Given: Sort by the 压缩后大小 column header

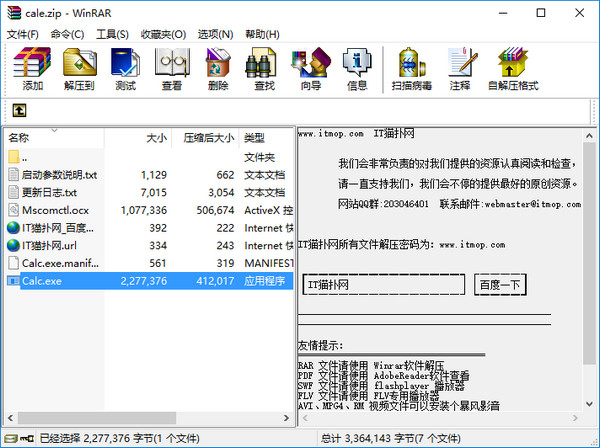Looking at the screenshot, I should (x=205, y=138).
